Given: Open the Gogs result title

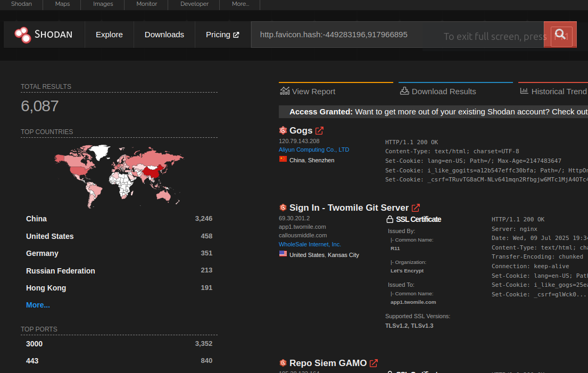Looking at the screenshot, I should 301,130.
